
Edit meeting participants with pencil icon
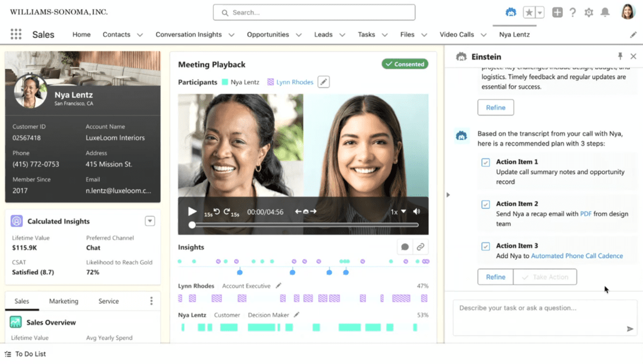coord(324,82)
